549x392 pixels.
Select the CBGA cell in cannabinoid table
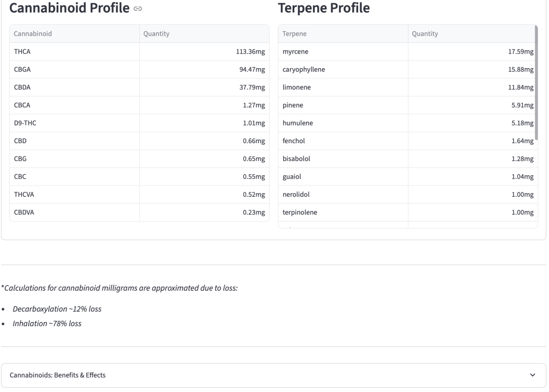pyautogui.click(x=75, y=70)
